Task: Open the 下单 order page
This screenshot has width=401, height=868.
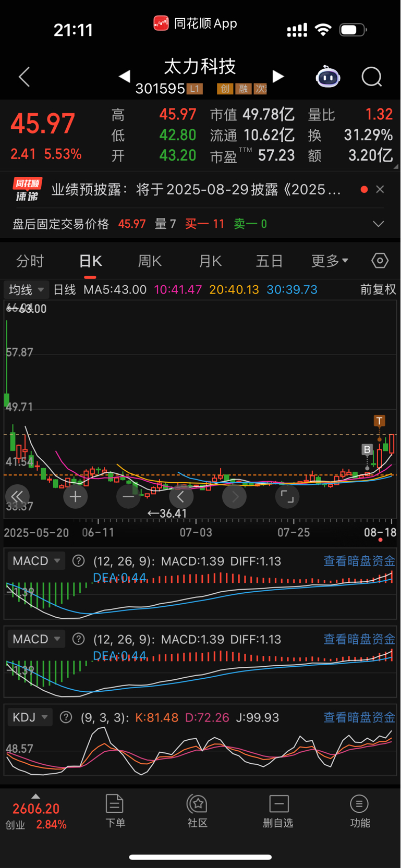Action: click(115, 811)
